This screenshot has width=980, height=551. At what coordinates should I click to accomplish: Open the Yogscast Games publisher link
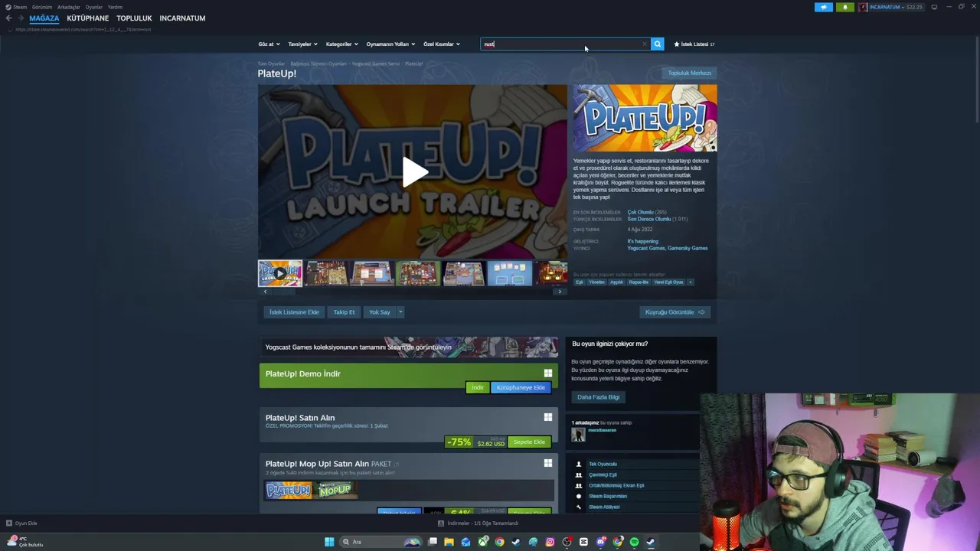pyautogui.click(x=646, y=248)
